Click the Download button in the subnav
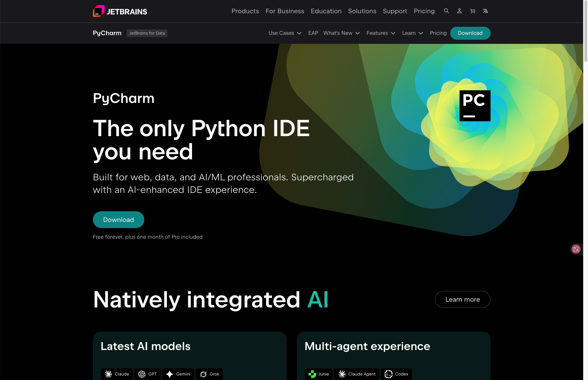This screenshot has width=588, height=380. [x=470, y=33]
